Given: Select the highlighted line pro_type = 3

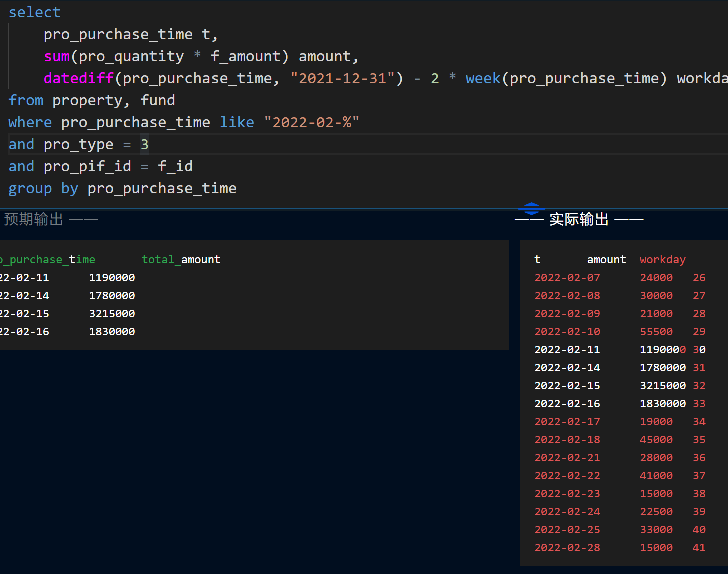Looking at the screenshot, I should (x=78, y=144).
